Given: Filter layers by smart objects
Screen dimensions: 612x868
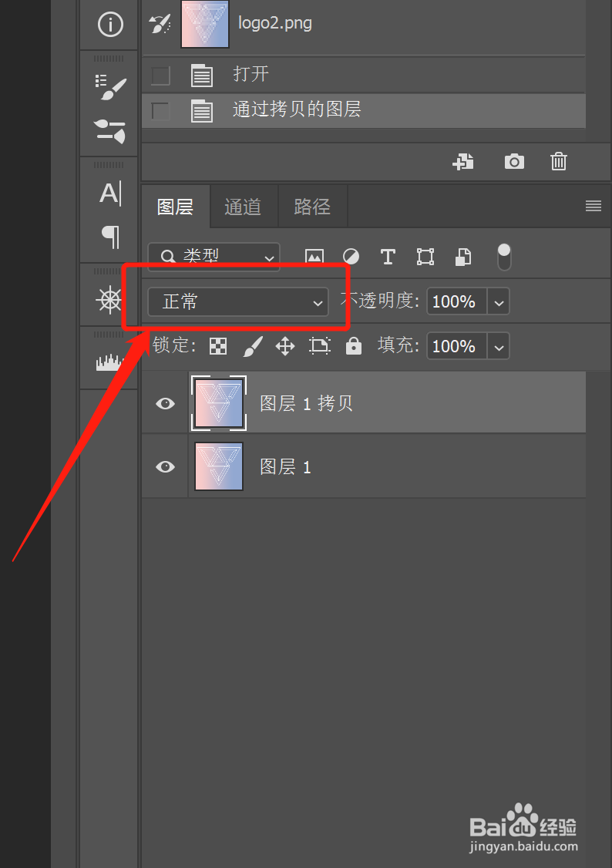Looking at the screenshot, I should coord(462,257).
